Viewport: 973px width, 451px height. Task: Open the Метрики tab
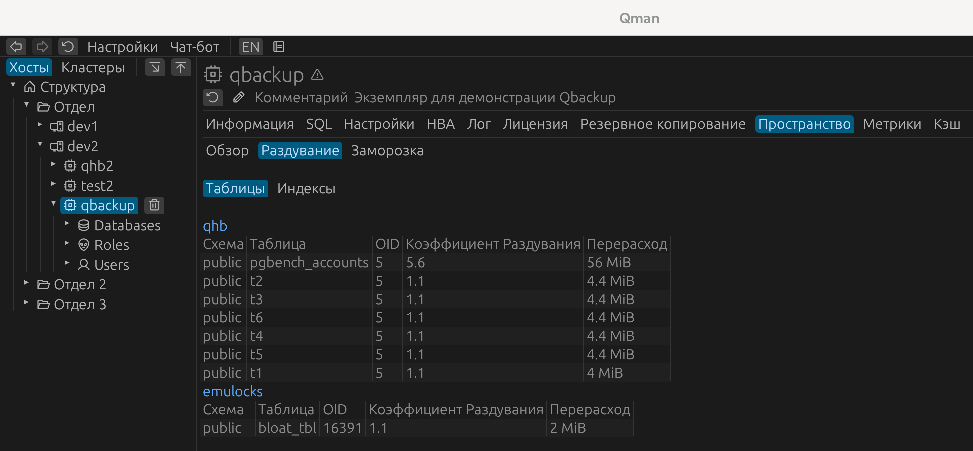tap(891, 124)
